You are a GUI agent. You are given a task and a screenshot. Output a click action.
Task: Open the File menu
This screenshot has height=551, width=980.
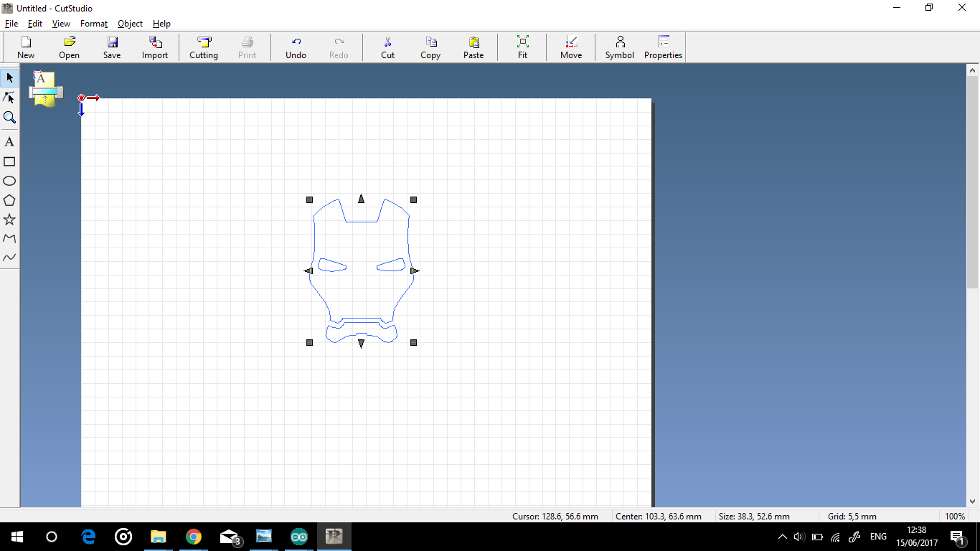pyautogui.click(x=11, y=24)
